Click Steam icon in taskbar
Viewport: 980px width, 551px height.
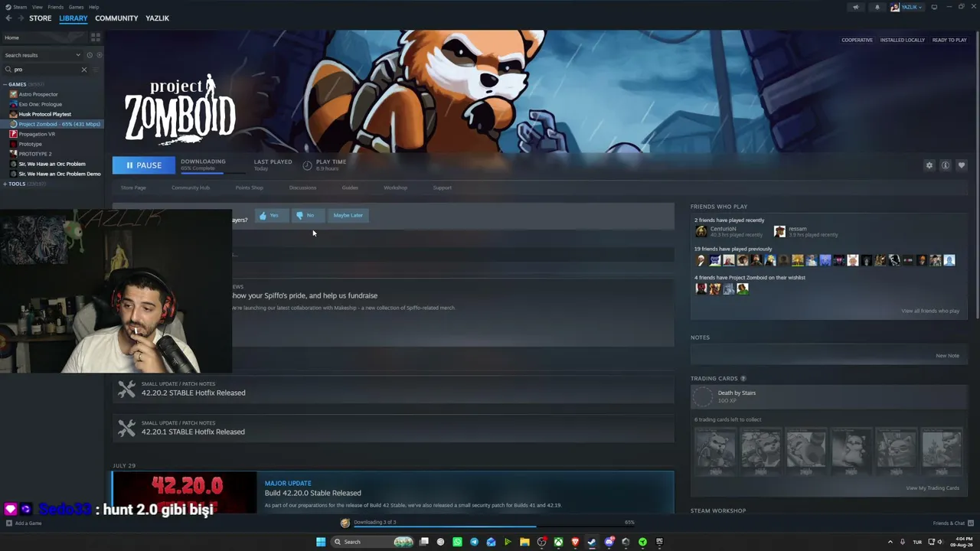click(x=592, y=542)
